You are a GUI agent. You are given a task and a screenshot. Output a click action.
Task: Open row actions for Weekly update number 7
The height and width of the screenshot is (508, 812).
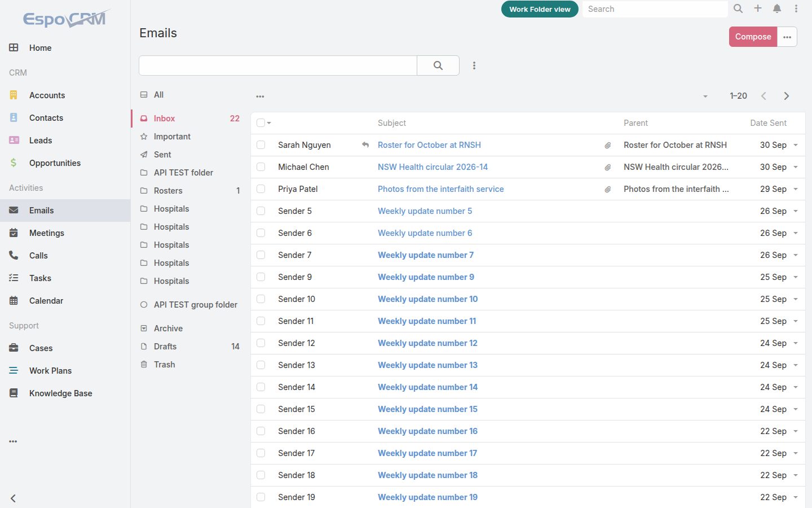coord(796,255)
